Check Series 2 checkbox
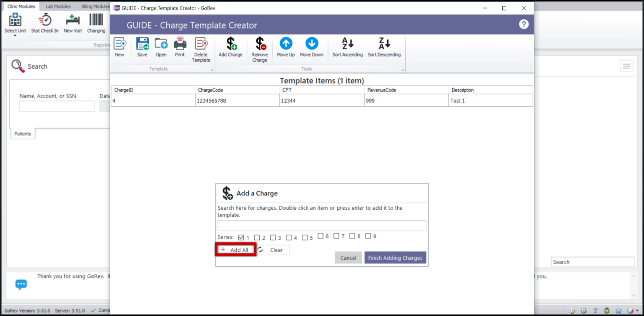Viewport: 644px width, 316px height. (x=257, y=237)
